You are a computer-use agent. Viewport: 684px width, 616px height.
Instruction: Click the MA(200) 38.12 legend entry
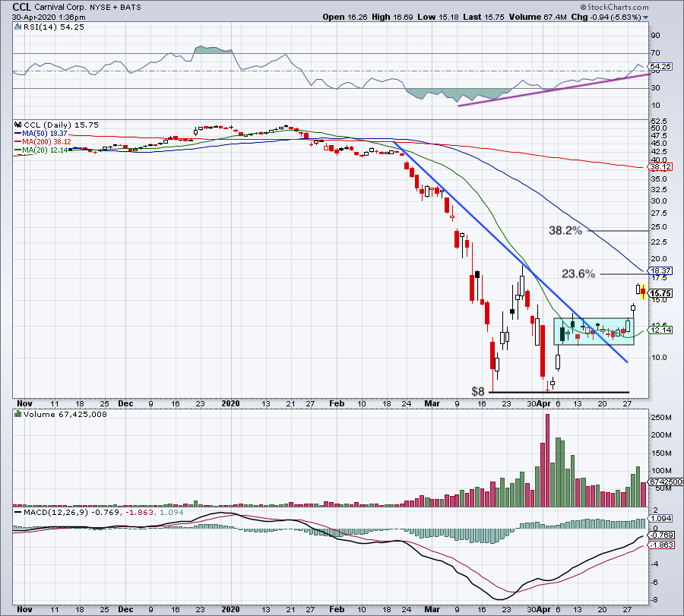click(x=43, y=142)
